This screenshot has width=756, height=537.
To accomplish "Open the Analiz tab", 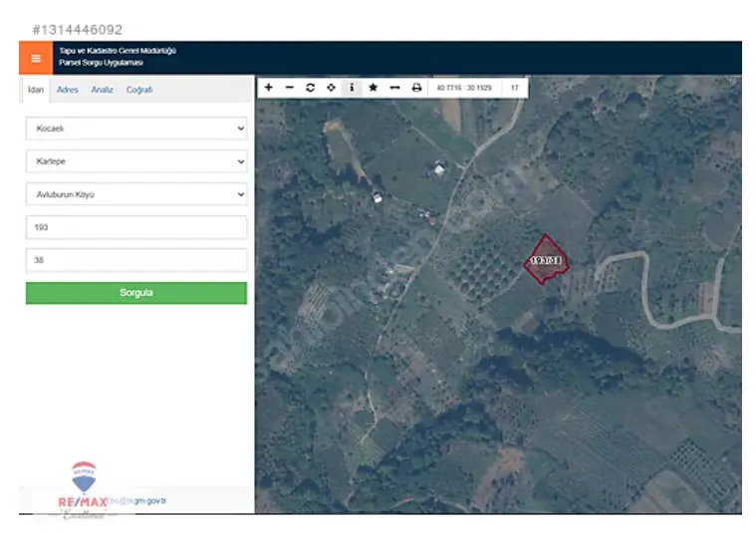I will click(x=103, y=90).
